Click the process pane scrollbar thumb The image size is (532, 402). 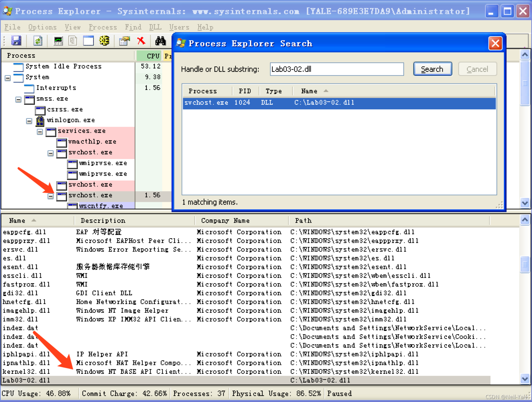point(525,83)
